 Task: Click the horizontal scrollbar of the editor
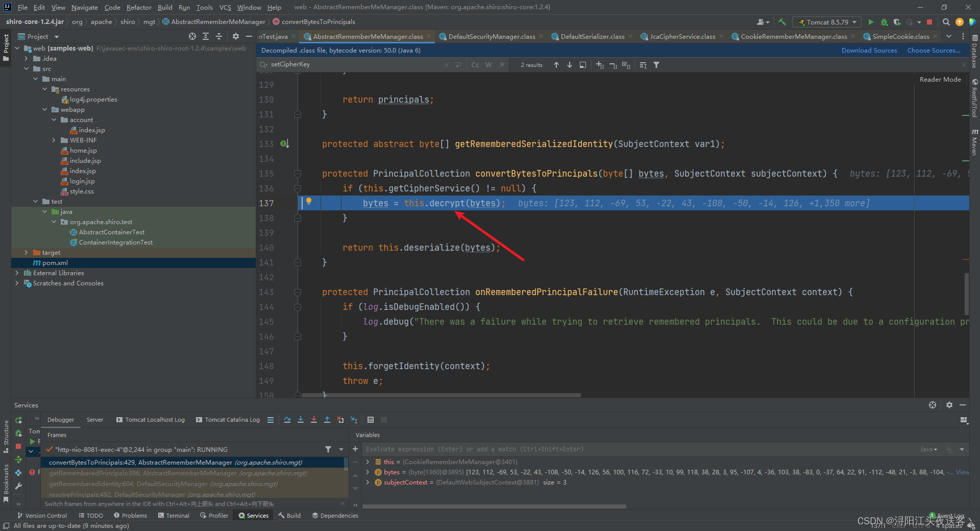click(x=442, y=395)
